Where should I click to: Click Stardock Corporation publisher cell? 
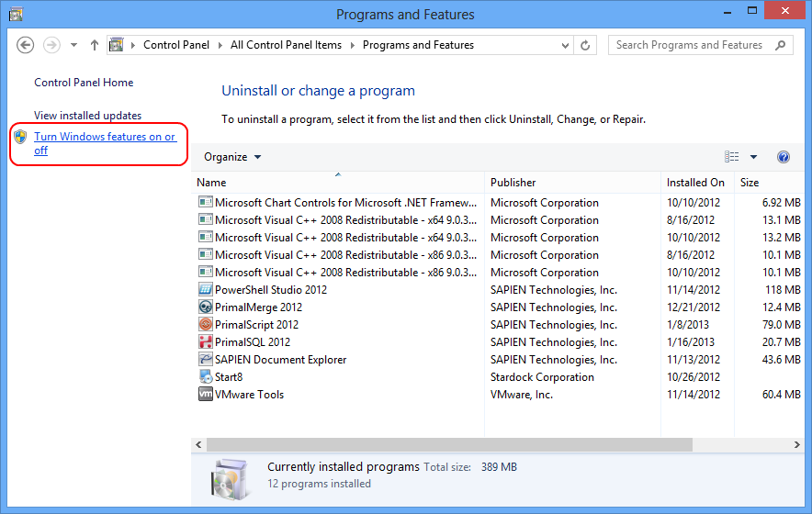(x=542, y=377)
